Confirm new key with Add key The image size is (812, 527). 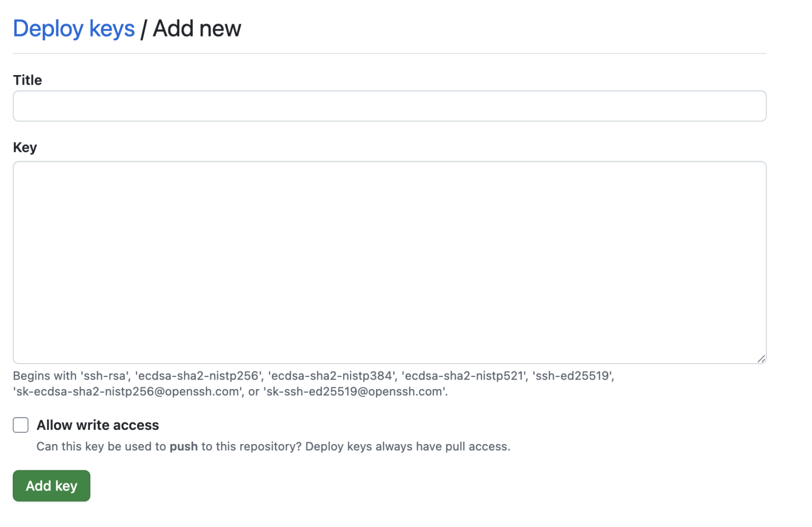51,486
